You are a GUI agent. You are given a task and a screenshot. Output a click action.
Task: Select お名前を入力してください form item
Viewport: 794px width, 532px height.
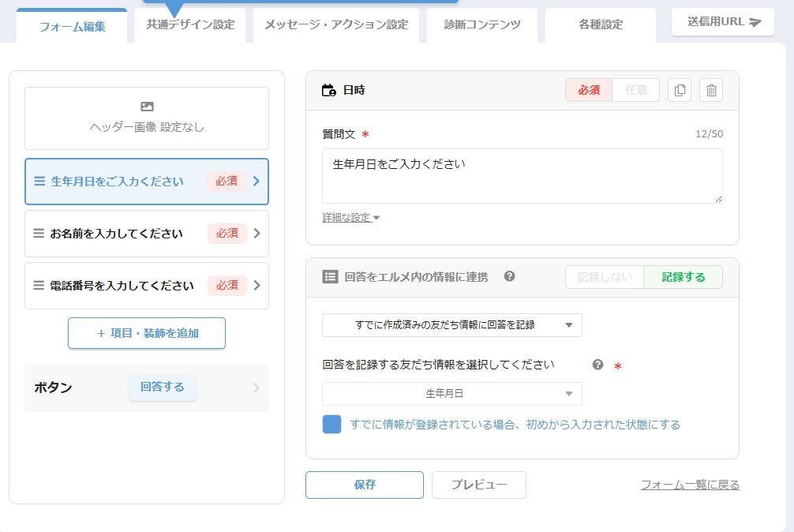pos(147,234)
